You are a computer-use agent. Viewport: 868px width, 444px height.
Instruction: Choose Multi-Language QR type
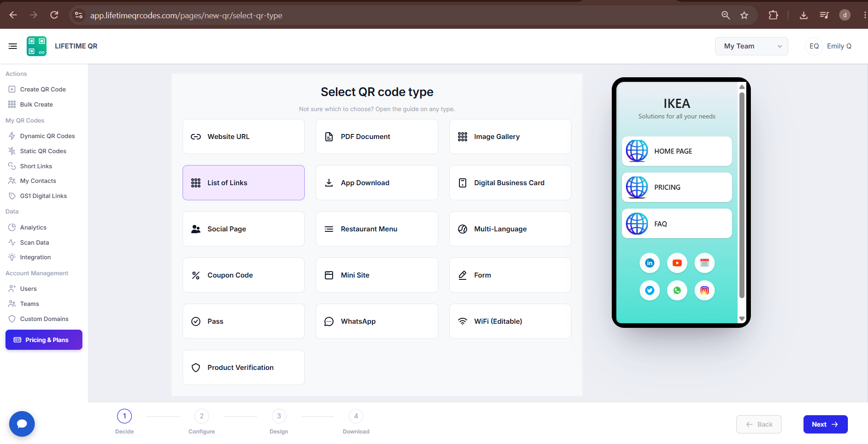510,229
